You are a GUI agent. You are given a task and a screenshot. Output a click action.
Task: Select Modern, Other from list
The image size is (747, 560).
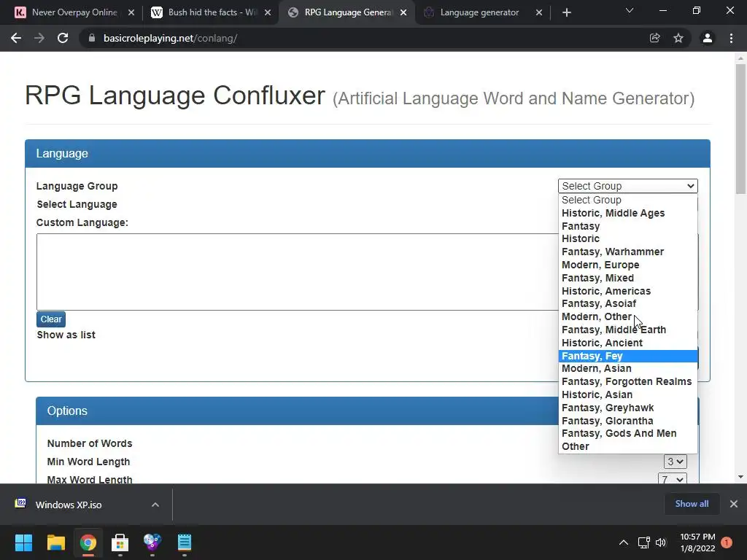point(627,316)
